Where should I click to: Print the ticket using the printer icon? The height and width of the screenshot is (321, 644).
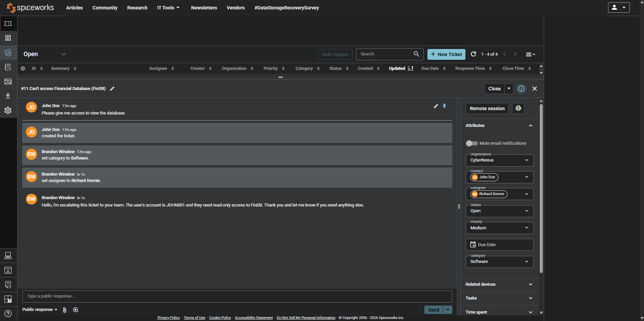[x=518, y=108]
